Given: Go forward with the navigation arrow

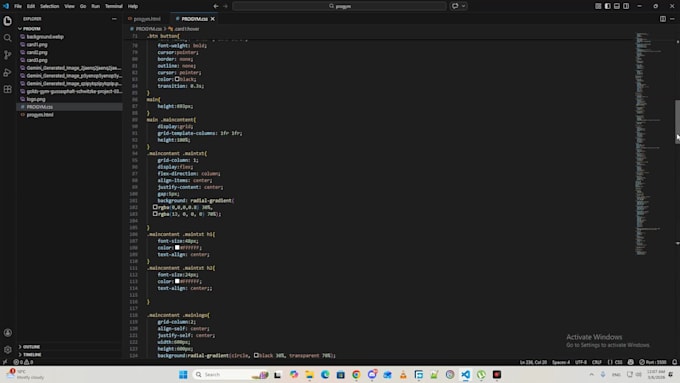Looking at the screenshot, I should pyautogui.click(x=226, y=6).
